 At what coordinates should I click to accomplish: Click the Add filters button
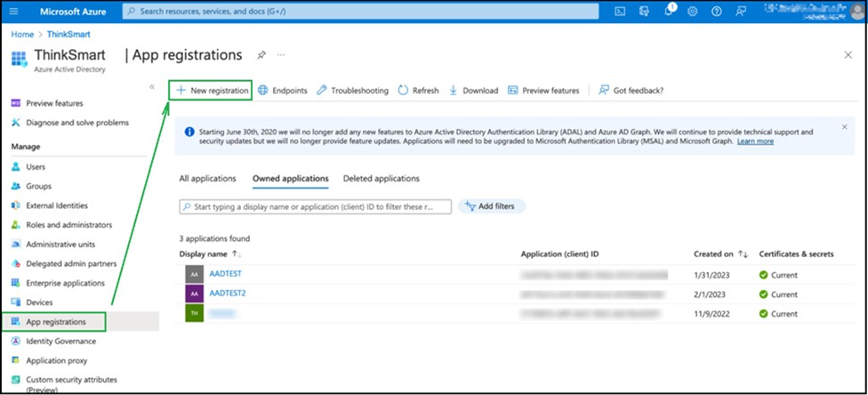pyautogui.click(x=492, y=206)
